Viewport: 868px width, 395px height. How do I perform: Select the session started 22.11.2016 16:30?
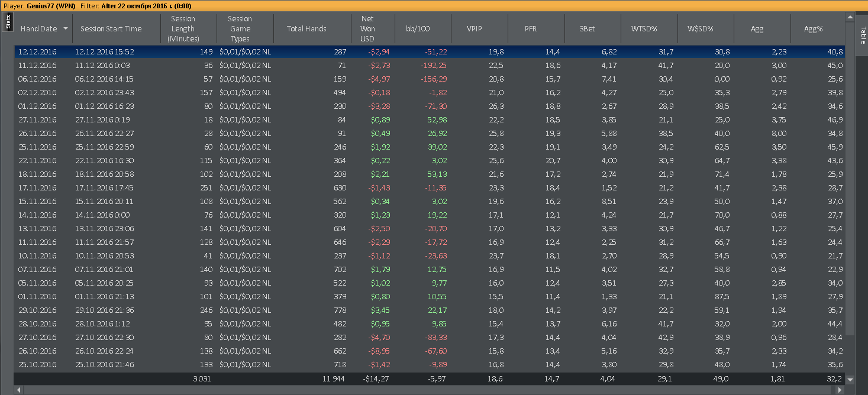[x=430, y=161]
